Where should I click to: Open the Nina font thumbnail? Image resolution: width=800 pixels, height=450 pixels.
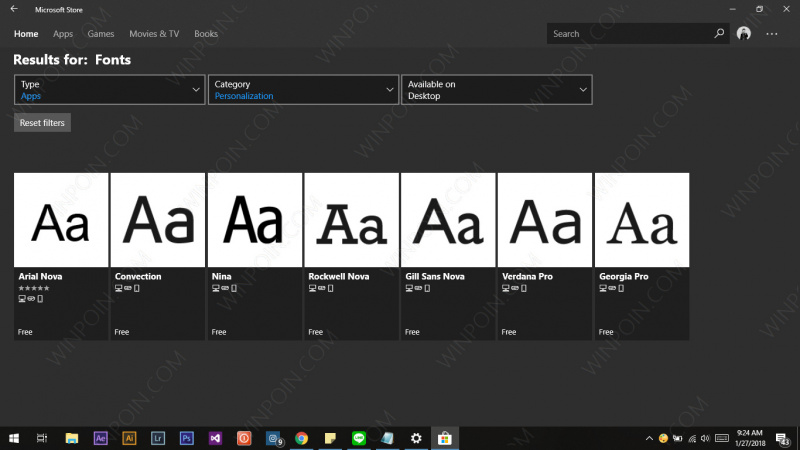coord(255,220)
